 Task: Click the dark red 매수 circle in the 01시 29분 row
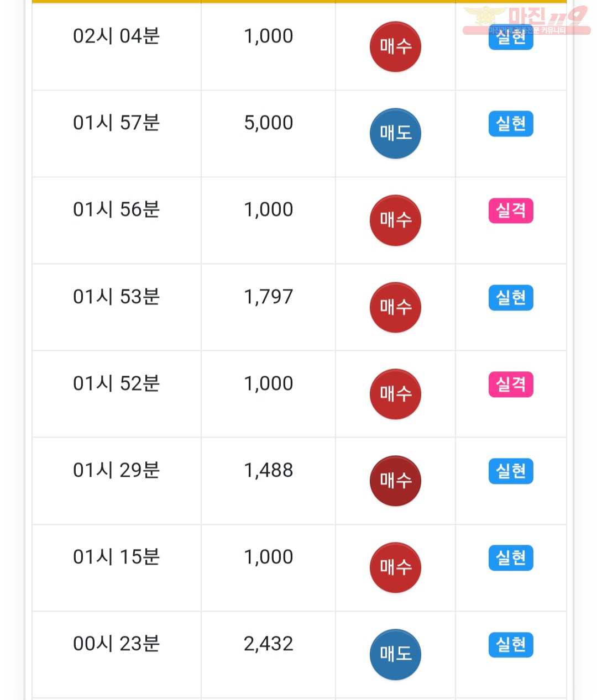(x=395, y=481)
